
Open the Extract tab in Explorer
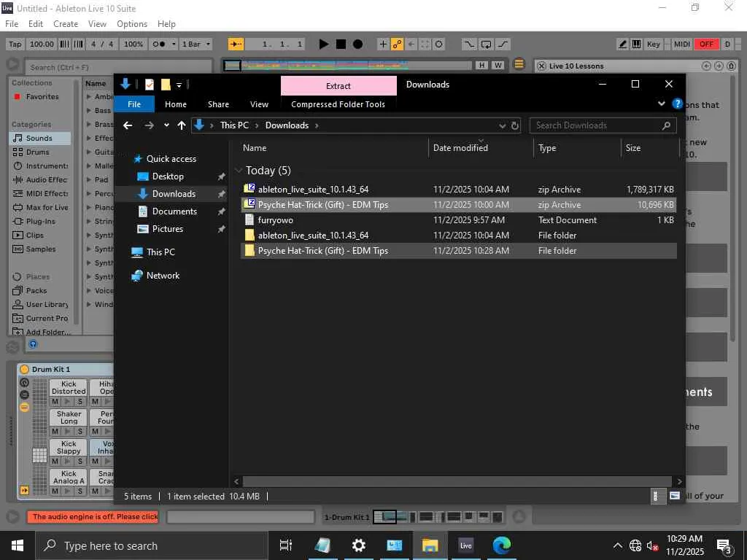(338, 86)
